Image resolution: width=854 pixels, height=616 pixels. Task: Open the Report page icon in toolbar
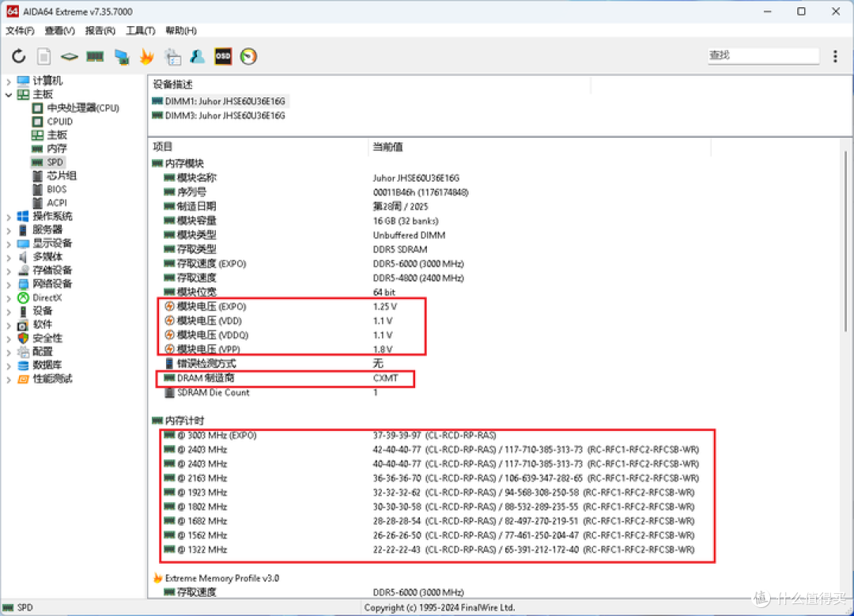(44, 56)
